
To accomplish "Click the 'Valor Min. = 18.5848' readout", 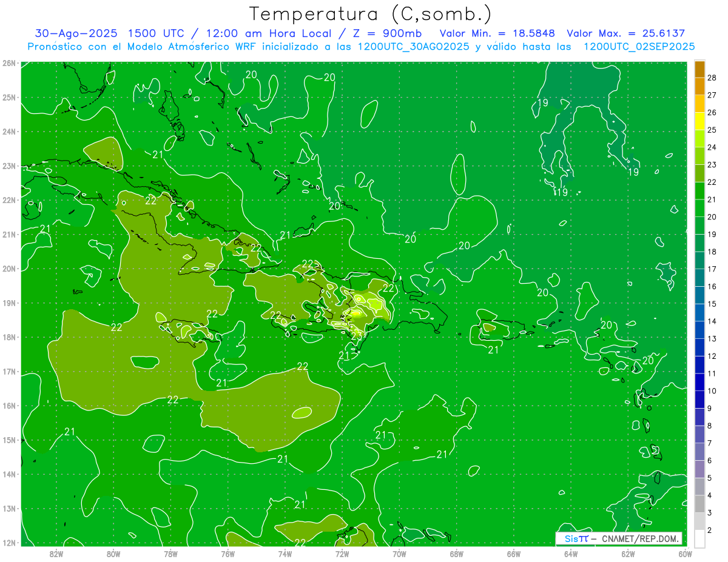I will [x=497, y=33].
